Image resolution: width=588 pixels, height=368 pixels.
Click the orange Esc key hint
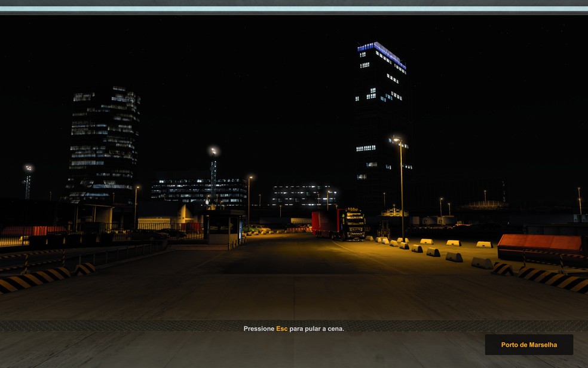281,329
